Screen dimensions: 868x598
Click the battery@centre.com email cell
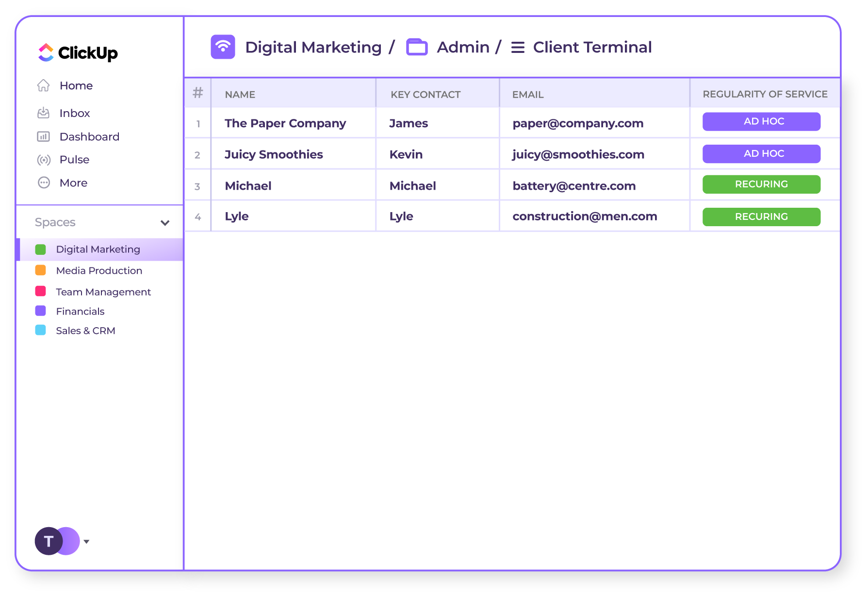pos(574,186)
